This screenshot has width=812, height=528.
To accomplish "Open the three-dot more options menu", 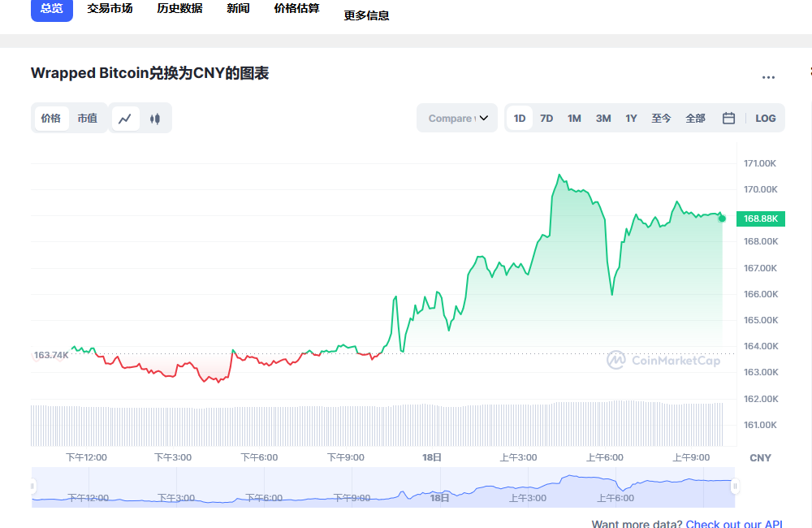I will (768, 77).
